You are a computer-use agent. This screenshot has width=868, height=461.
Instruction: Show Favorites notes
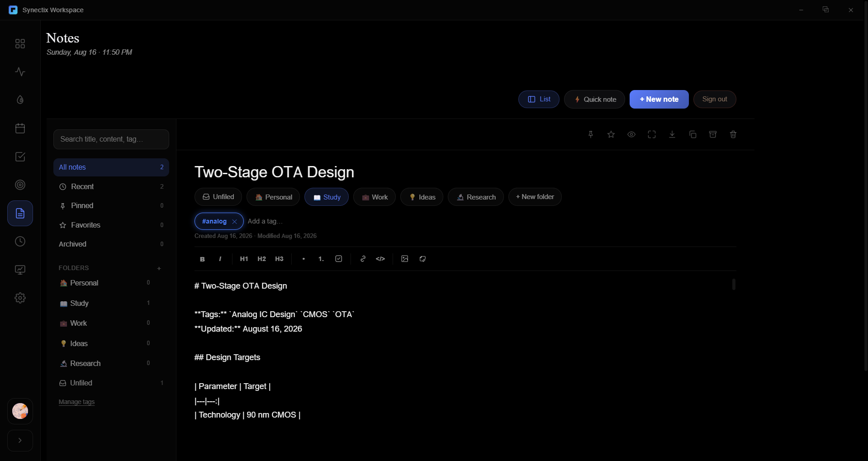(111, 225)
